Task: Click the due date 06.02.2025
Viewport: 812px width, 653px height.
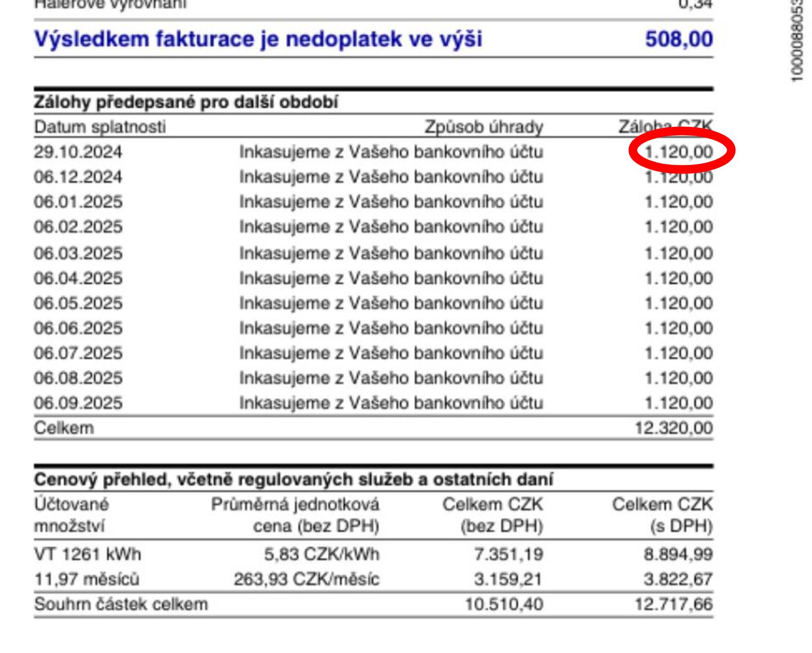Action: (78, 227)
